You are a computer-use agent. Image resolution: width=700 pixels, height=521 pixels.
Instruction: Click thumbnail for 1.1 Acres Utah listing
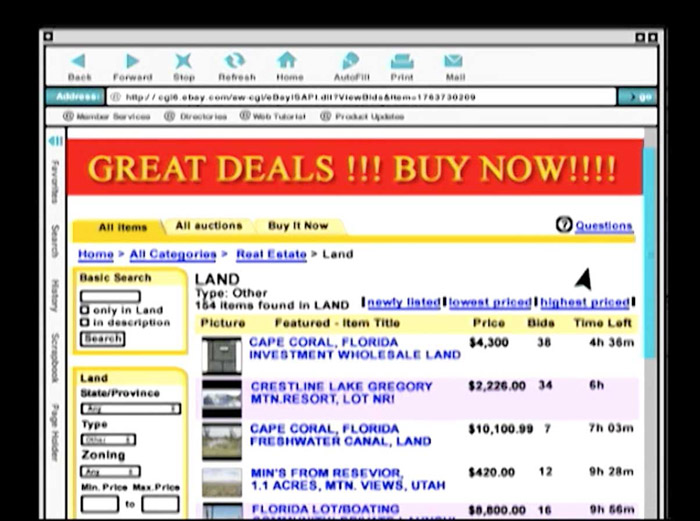point(221,482)
